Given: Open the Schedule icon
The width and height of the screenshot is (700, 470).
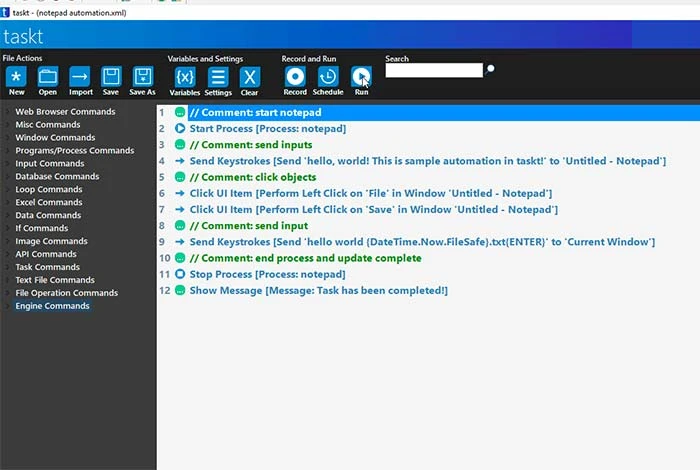Looking at the screenshot, I should click(328, 77).
